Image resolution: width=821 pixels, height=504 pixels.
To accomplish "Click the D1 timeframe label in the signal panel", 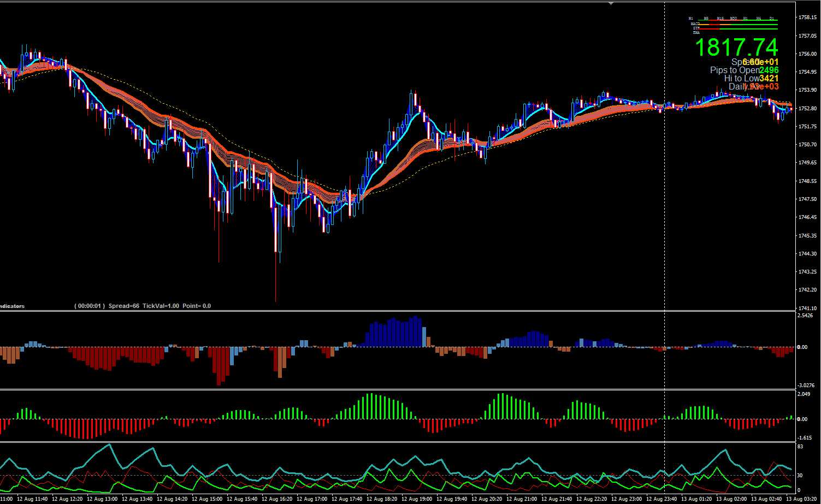I will pyautogui.click(x=772, y=19).
